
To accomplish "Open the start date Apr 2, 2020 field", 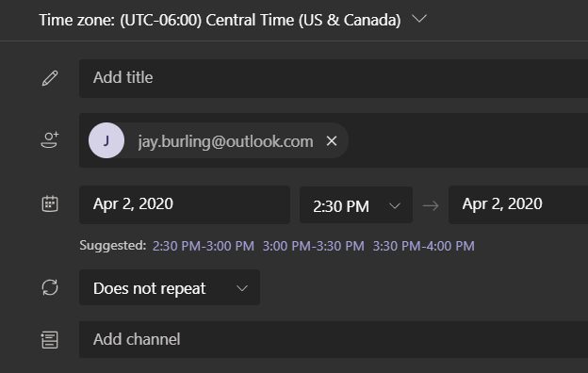I will pos(185,204).
